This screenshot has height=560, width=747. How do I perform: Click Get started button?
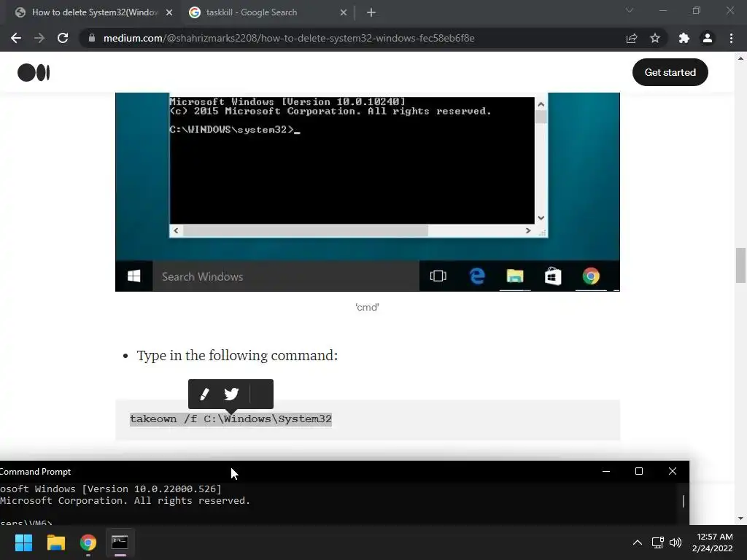point(670,72)
